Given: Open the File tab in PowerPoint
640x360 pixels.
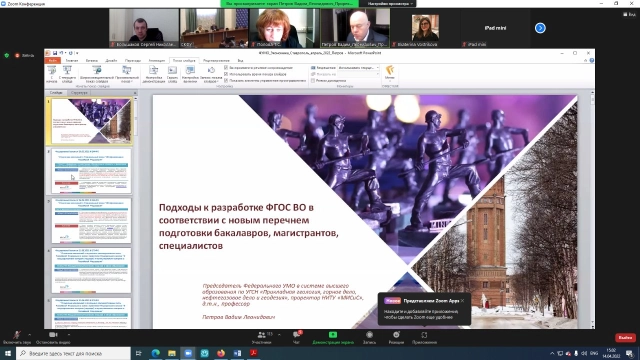Looking at the screenshot, I should point(53,60).
